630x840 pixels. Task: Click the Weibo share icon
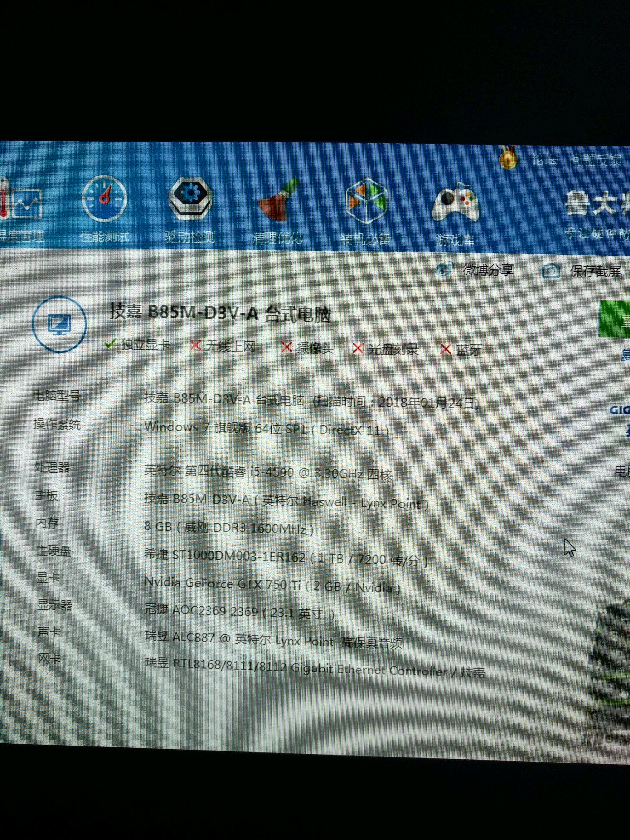pyautogui.click(x=444, y=270)
